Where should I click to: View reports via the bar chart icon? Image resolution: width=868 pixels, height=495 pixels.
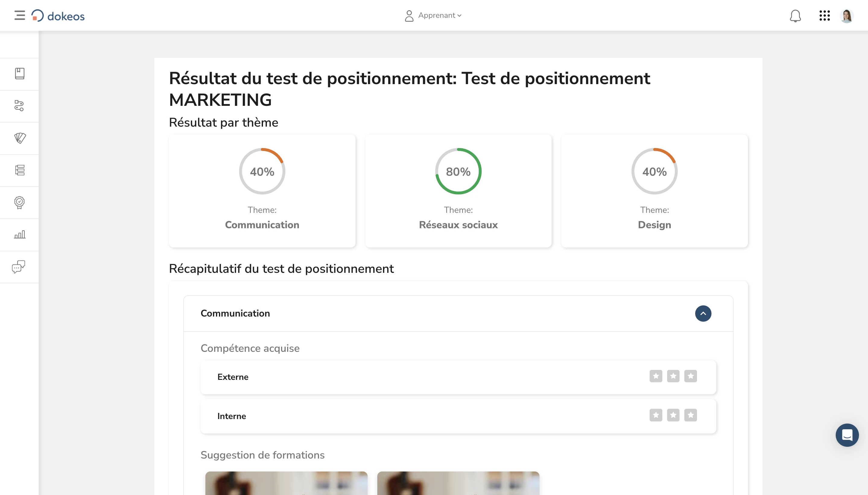pyautogui.click(x=19, y=234)
